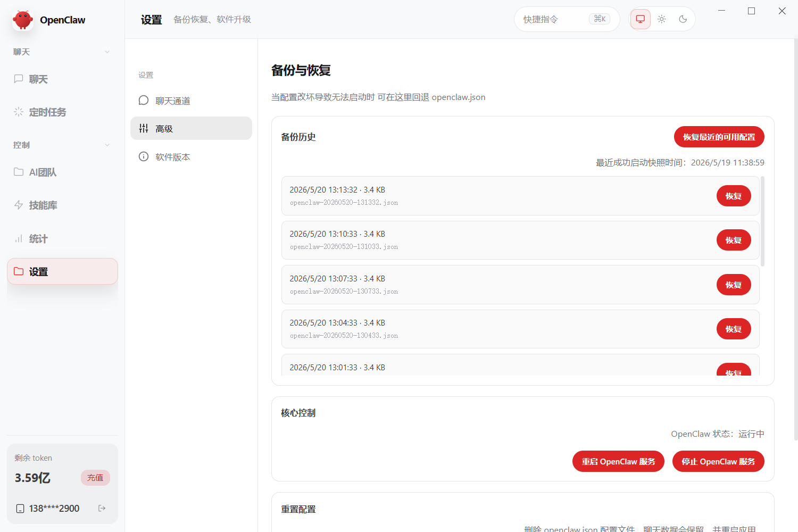Viewport: 798px width, 532px height.
Task: Click the OpenClaw red mascot logo
Action: [23, 20]
